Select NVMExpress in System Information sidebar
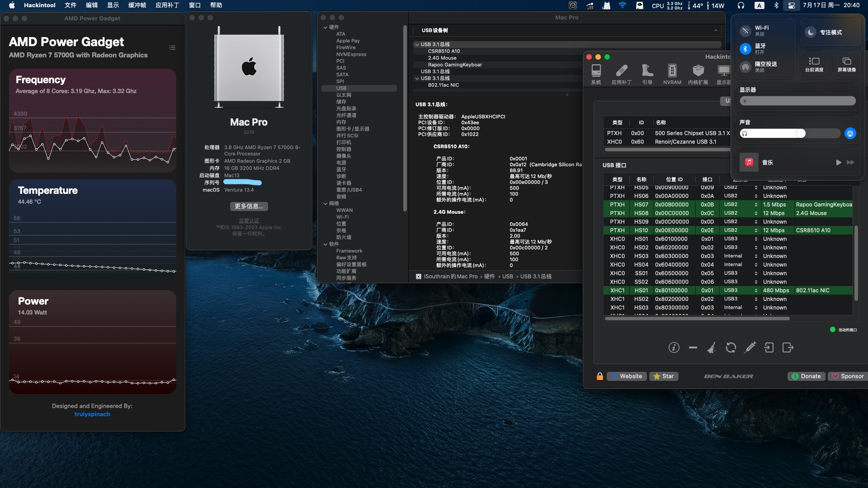The image size is (868, 488). click(351, 54)
